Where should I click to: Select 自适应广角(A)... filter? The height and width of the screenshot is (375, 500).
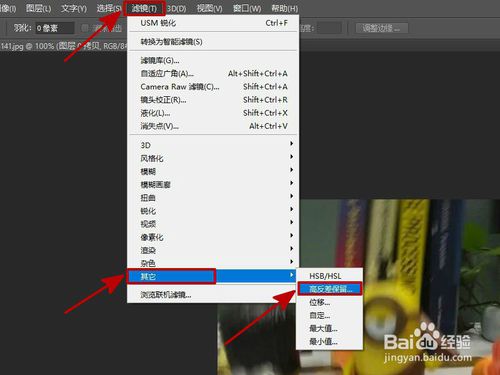[x=213, y=73]
